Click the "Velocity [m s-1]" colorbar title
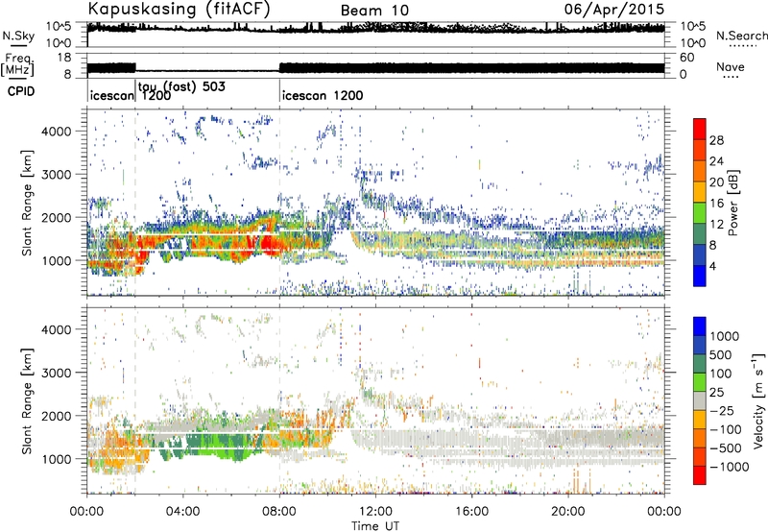 (x=758, y=400)
